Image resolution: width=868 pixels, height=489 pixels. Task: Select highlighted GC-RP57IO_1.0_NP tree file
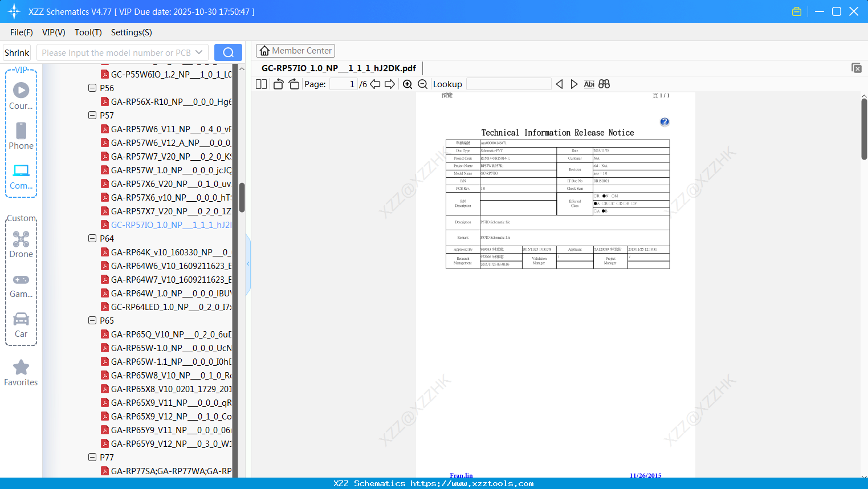pos(166,225)
